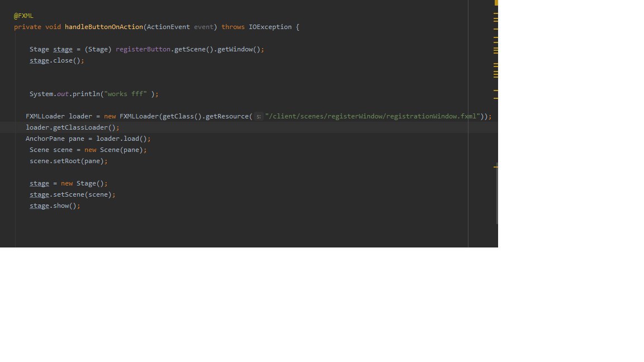Screen dimensions: 644x362
Task: Click the parameter name hint before path string
Action: click(x=258, y=117)
